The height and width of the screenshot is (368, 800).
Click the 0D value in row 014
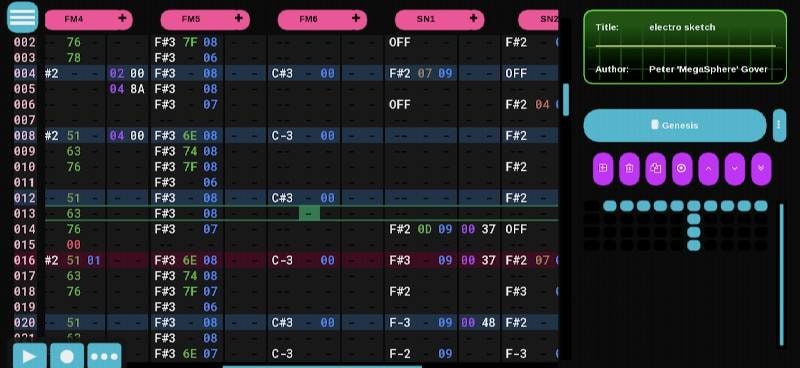[424, 229]
